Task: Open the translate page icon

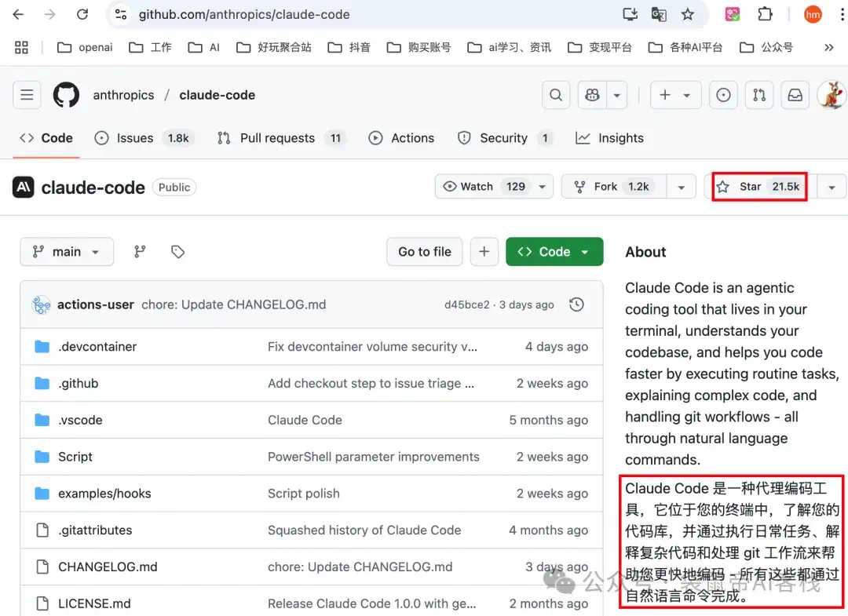Action: (x=659, y=15)
